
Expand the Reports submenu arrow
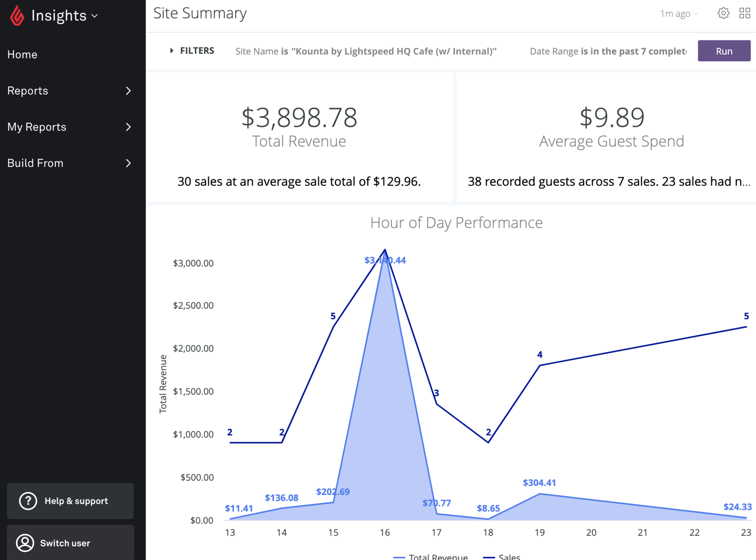coord(128,91)
